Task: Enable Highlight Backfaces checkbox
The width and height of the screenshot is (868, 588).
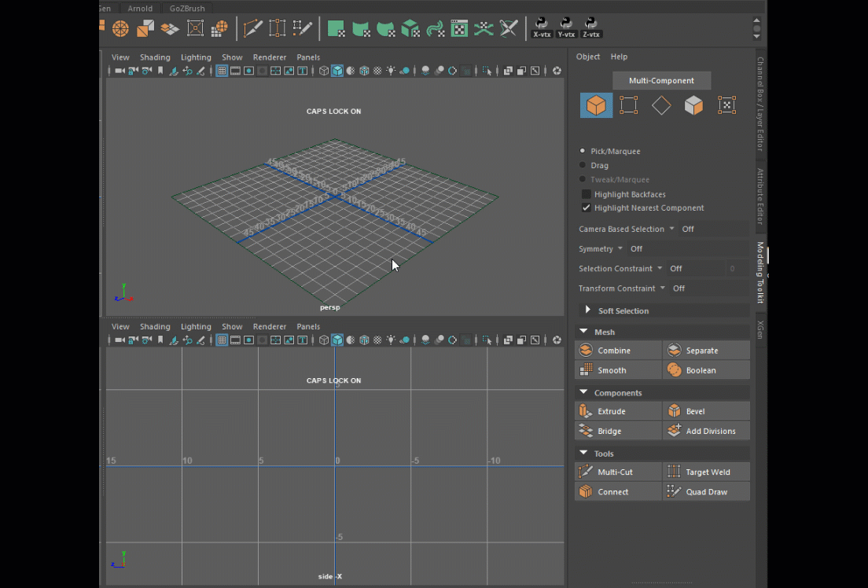Action: pos(587,194)
